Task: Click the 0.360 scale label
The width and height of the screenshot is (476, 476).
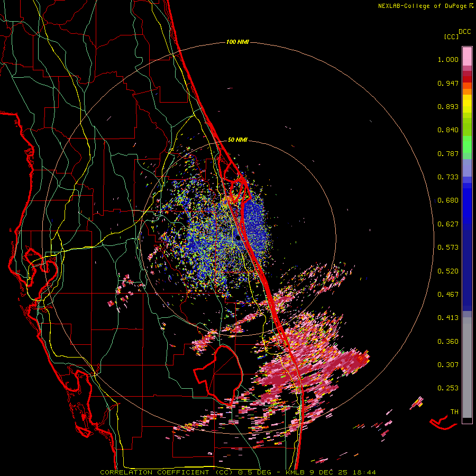Action: pos(448,342)
